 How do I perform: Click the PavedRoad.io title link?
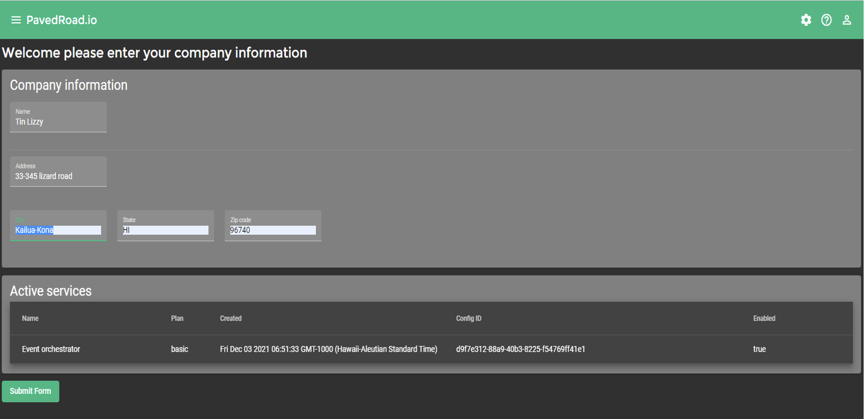(x=62, y=20)
